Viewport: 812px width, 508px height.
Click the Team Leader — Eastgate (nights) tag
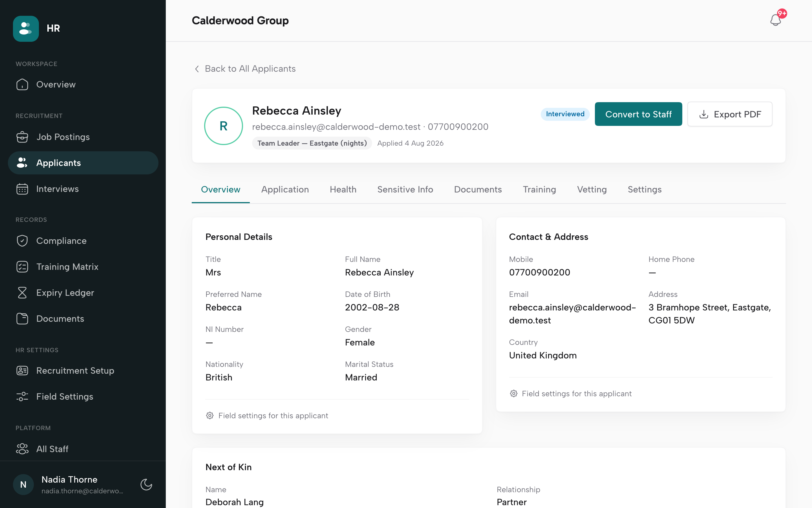click(x=312, y=143)
